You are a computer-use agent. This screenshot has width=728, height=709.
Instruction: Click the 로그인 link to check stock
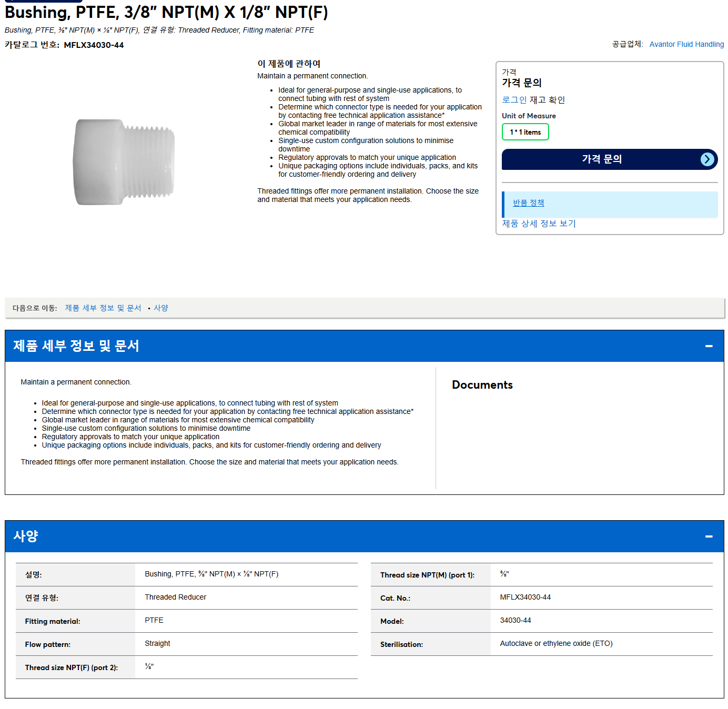pyautogui.click(x=514, y=100)
